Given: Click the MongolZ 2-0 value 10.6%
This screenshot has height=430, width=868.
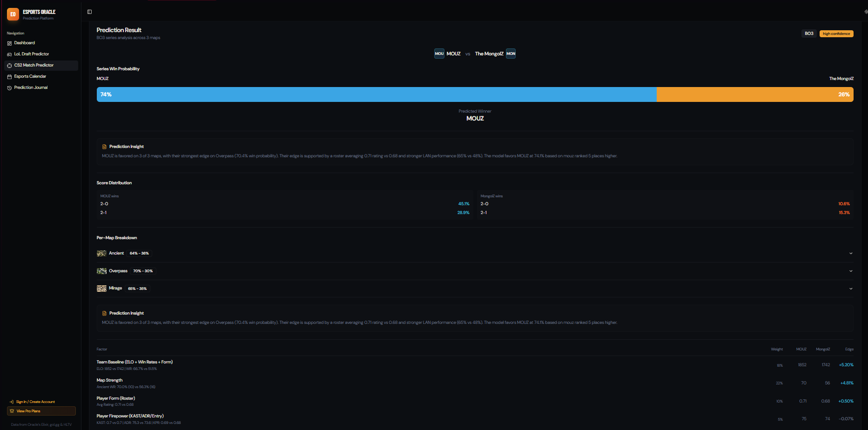Looking at the screenshot, I should click(x=844, y=204).
